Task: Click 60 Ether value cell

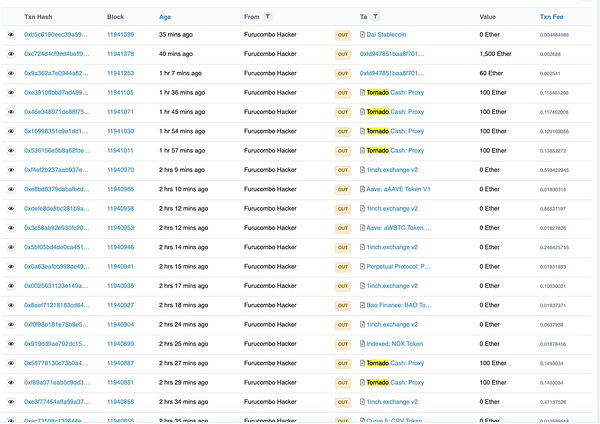Action: pyautogui.click(x=491, y=73)
